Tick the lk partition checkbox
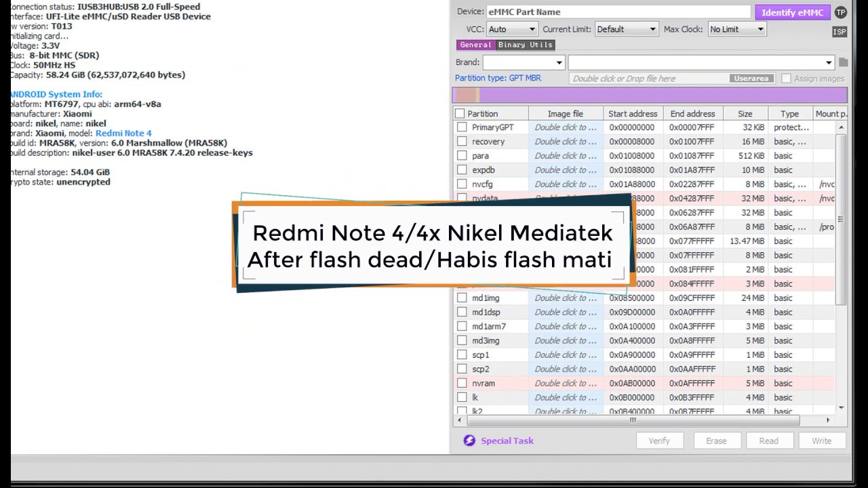 462,397
